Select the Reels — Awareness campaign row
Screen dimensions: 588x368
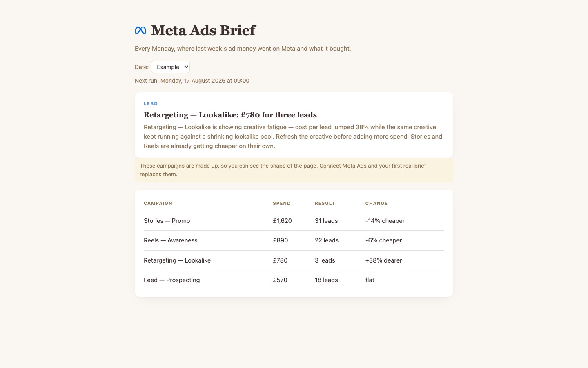[x=294, y=240]
